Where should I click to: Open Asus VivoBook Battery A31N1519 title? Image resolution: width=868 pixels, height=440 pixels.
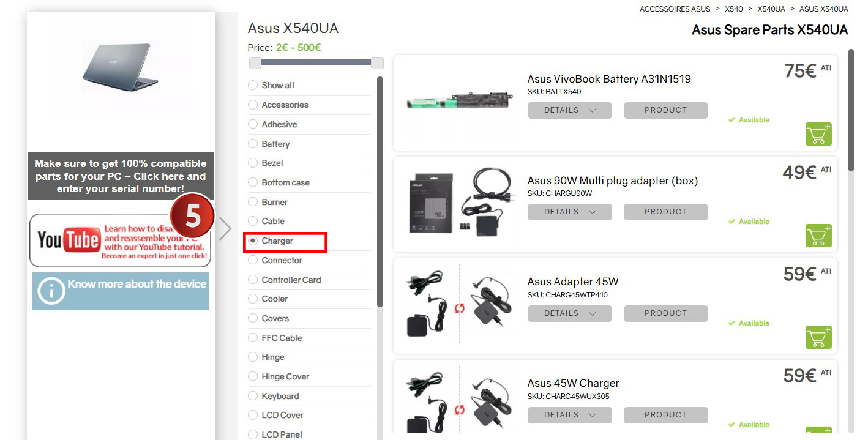point(609,79)
